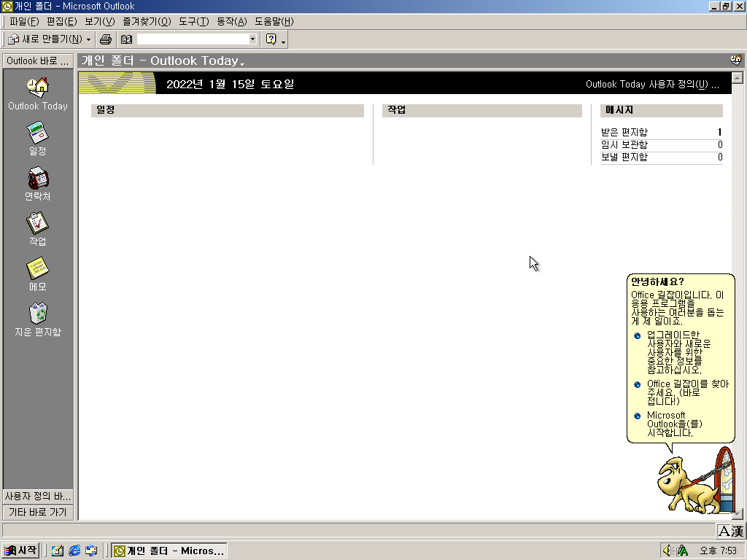The image size is (747, 560).
Task: Open 보낼 편지함 outbox link
Action: click(x=624, y=157)
